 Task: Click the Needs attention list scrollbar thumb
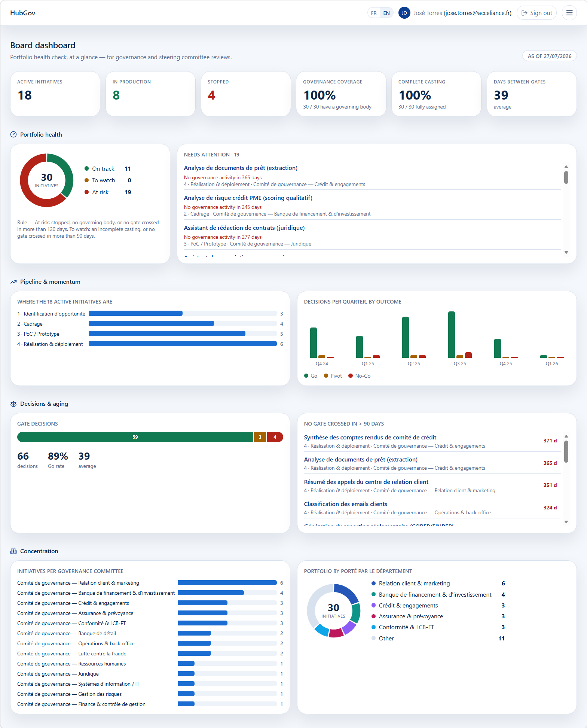coord(566,177)
